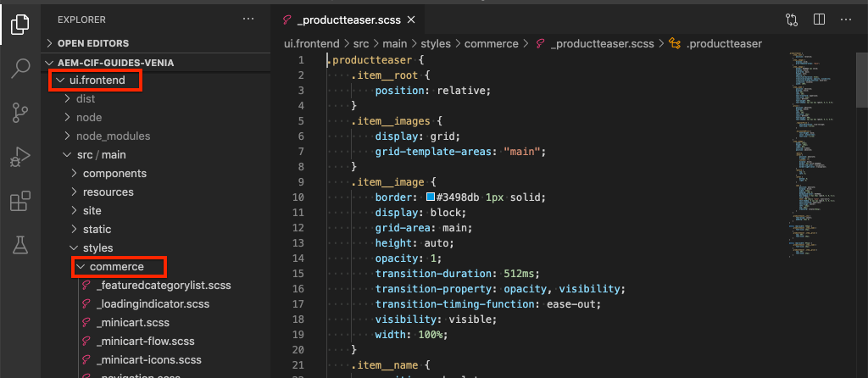Expand the static folder
The width and height of the screenshot is (868, 378).
click(x=97, y=229)
